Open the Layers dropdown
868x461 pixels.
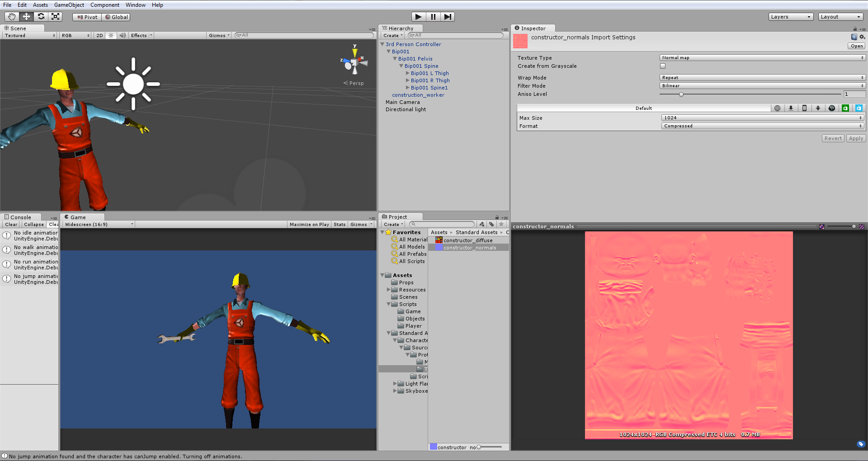pyautogui.click(x=791, y=17)
